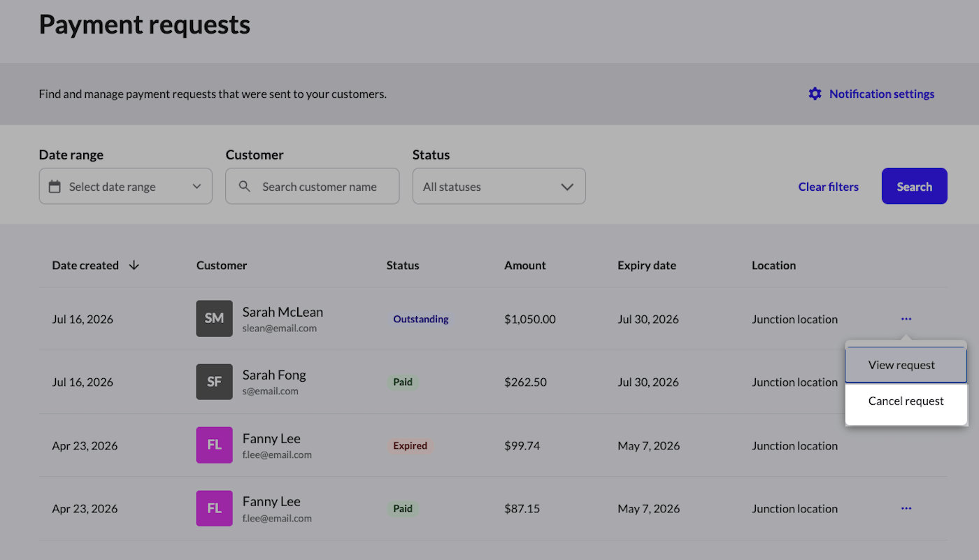Click the Payment requests page heading
This screenshot has width=979, height=560.
[145, 24]
